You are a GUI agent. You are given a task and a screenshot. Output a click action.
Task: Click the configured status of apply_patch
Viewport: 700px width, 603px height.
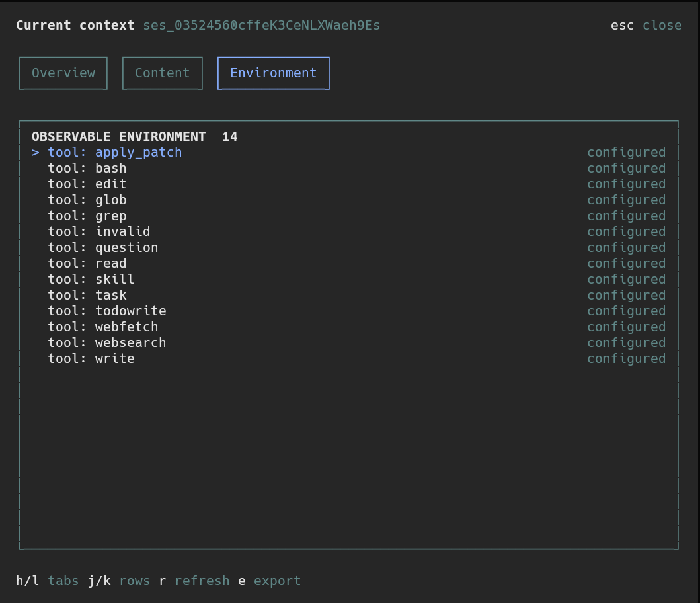[627, 152]
